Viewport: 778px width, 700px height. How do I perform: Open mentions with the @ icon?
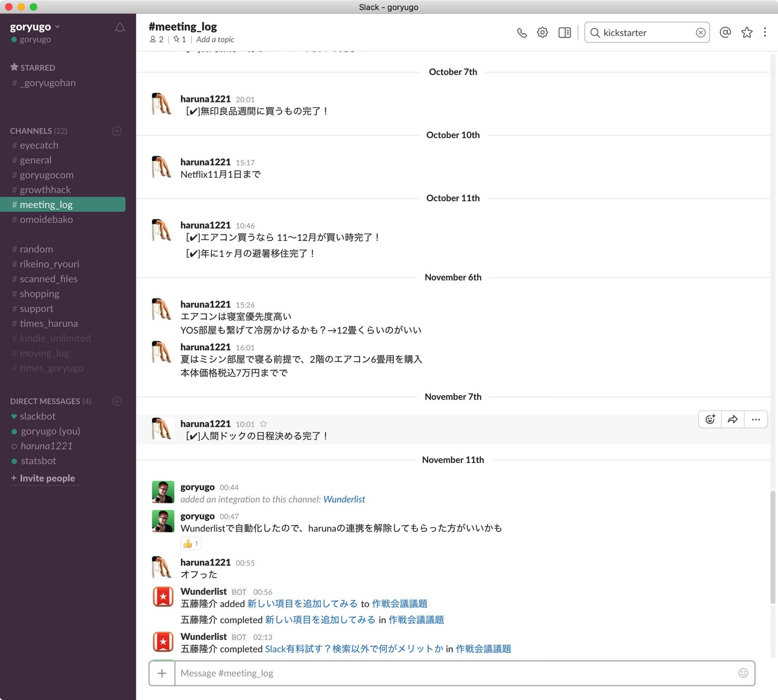click(725, 33)
